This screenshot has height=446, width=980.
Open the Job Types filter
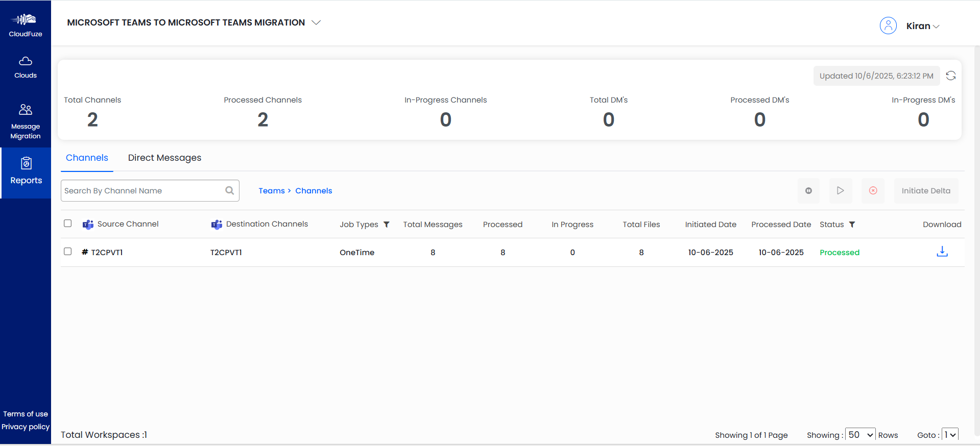coord(387,225)
